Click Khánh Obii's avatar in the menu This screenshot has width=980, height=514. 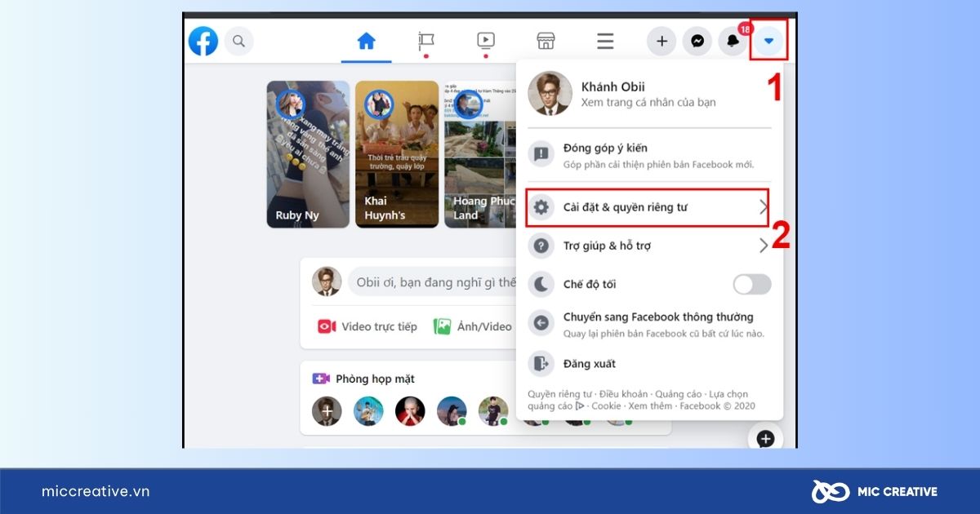(550, 94)
